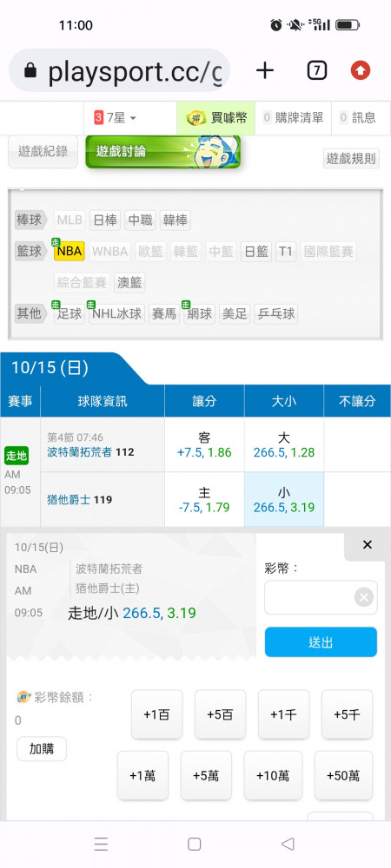This screenshot has height=868, width=391.
Task: Tap Android back navigation triangle
Action: click(x=288, y=844)
